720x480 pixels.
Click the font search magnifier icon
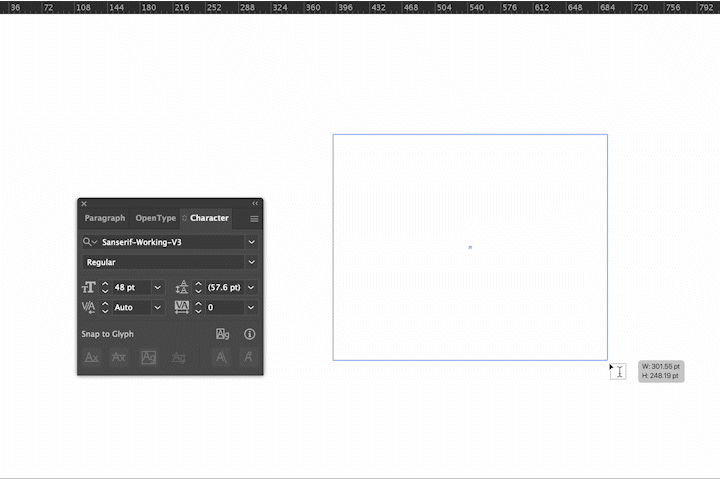point(89,242)
